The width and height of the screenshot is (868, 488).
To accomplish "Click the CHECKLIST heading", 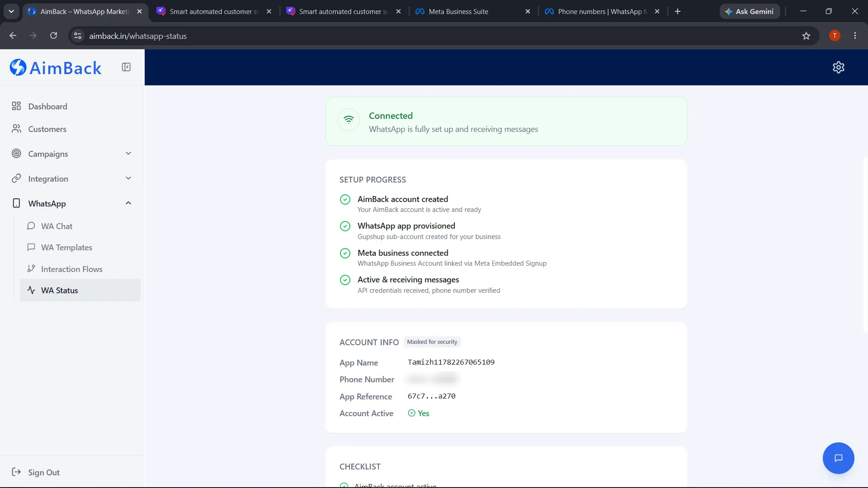I will click(x=360, y=467).
